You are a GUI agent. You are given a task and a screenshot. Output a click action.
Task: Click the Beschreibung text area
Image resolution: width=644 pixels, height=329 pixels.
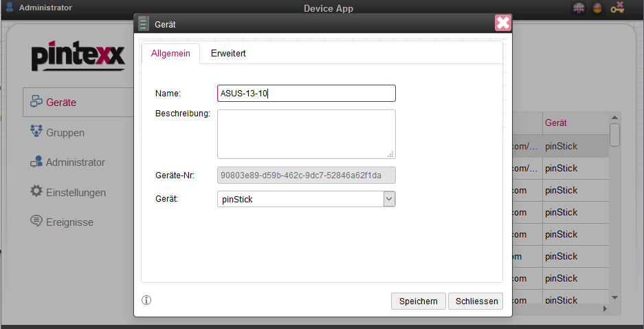click(306, 134)
